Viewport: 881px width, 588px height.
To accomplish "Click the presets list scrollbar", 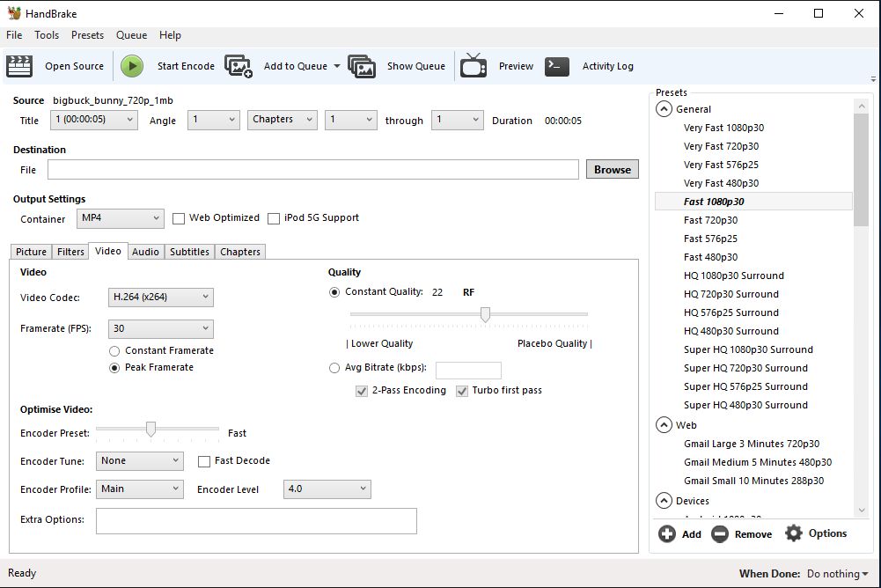I will [x=861, y=171].
